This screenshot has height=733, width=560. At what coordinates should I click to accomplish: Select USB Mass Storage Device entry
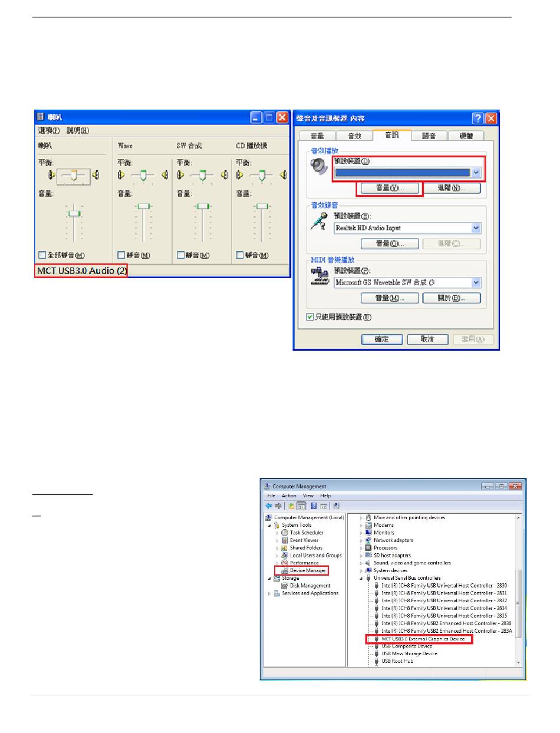click(409, 653)
